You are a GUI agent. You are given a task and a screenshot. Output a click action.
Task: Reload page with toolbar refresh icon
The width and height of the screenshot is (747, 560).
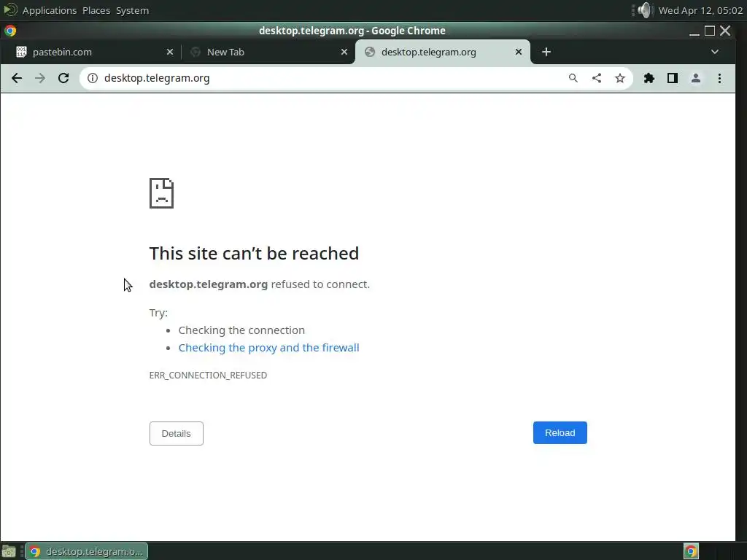click(63, 78)
